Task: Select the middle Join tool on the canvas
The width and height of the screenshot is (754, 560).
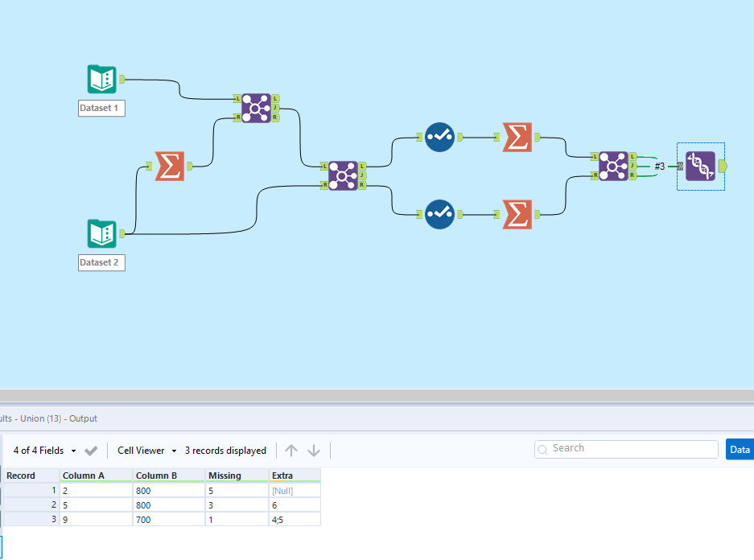Action: [x=343, y=176]
